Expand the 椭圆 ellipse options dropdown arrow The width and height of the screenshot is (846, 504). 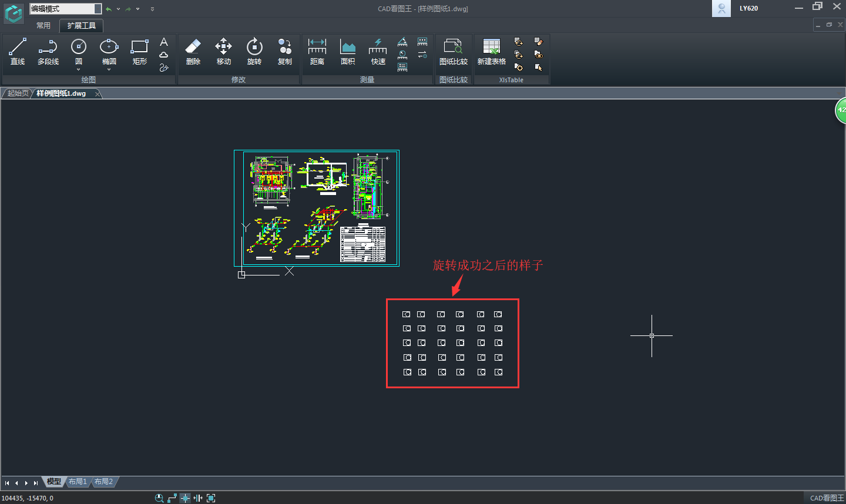(x=109, y=70)
